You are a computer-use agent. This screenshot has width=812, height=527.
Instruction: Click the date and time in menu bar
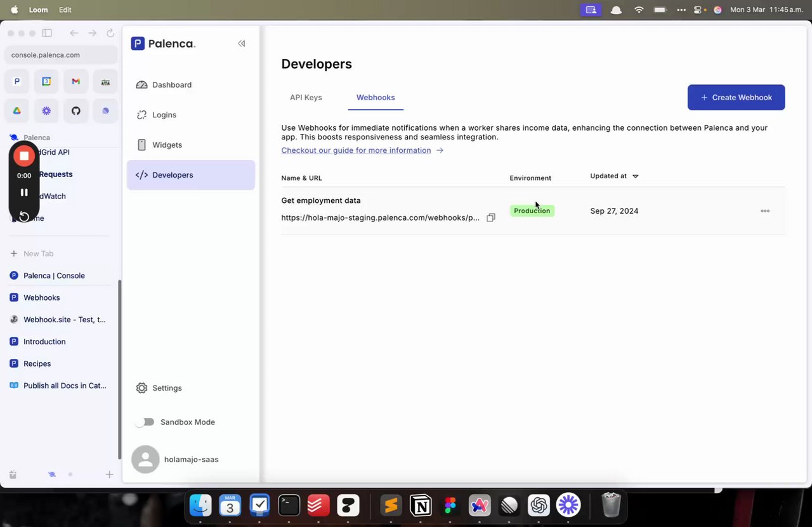click(x=766, y=10)
